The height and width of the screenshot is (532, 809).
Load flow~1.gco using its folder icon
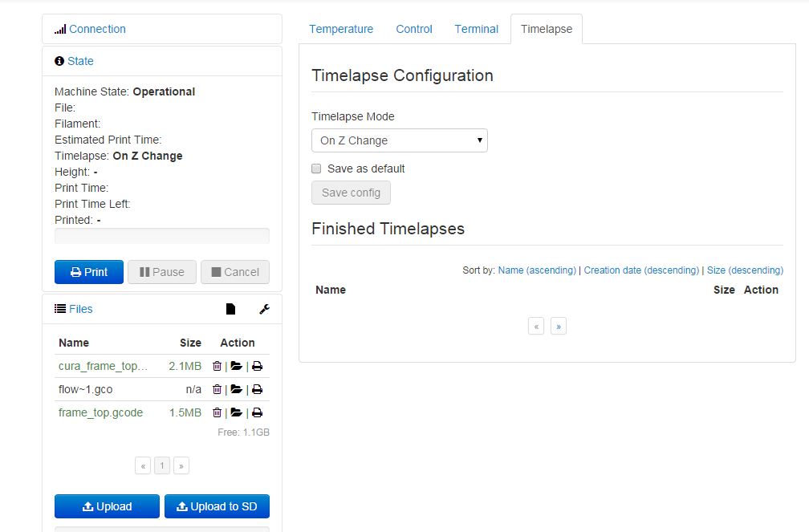[x=236, y=389]
